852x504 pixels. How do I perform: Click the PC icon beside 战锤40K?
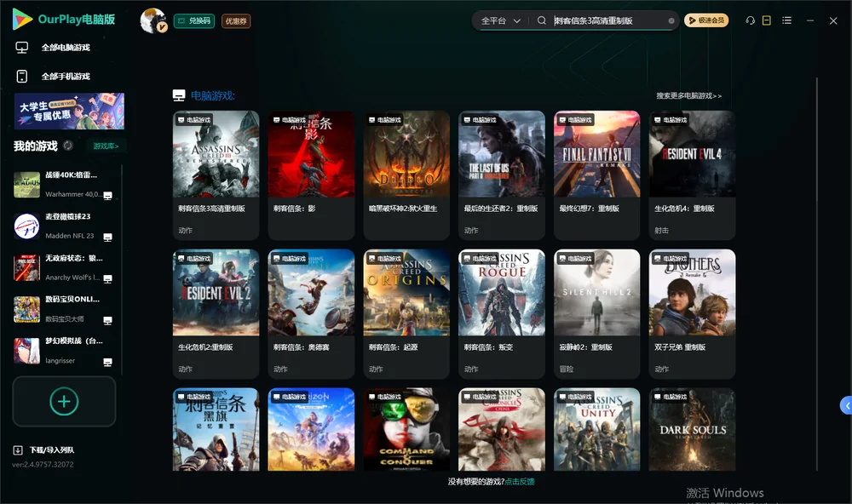pos(107,196)
